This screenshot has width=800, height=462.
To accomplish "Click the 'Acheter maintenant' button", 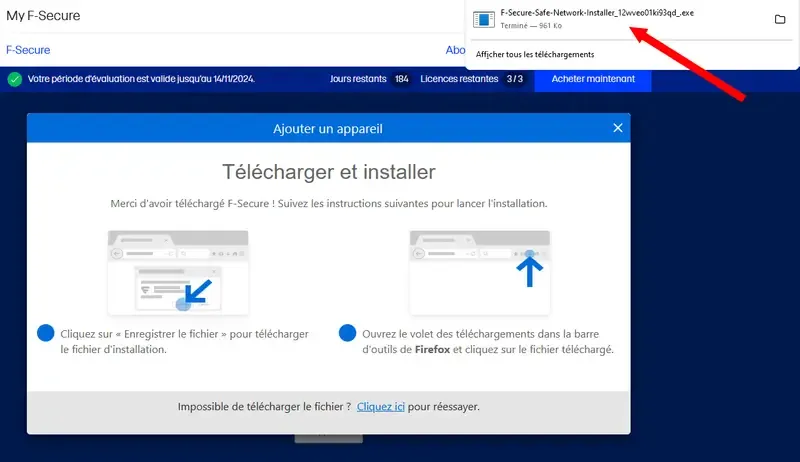I will point(593,79).
